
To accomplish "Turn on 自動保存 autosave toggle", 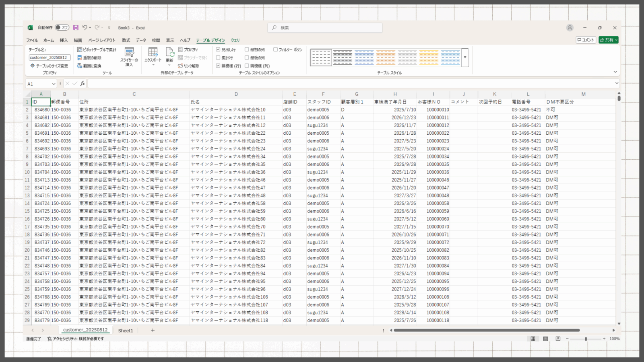I will (62, 28).
